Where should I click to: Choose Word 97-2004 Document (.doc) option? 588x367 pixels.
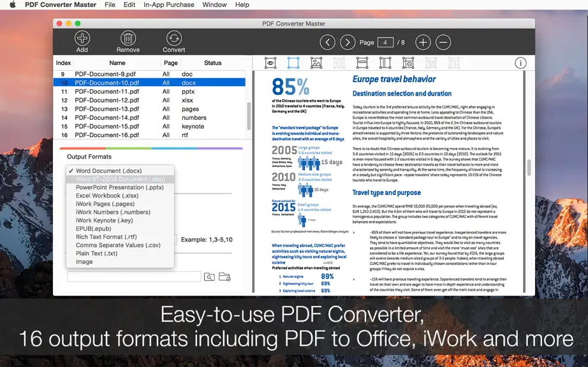tap(120, 179)
